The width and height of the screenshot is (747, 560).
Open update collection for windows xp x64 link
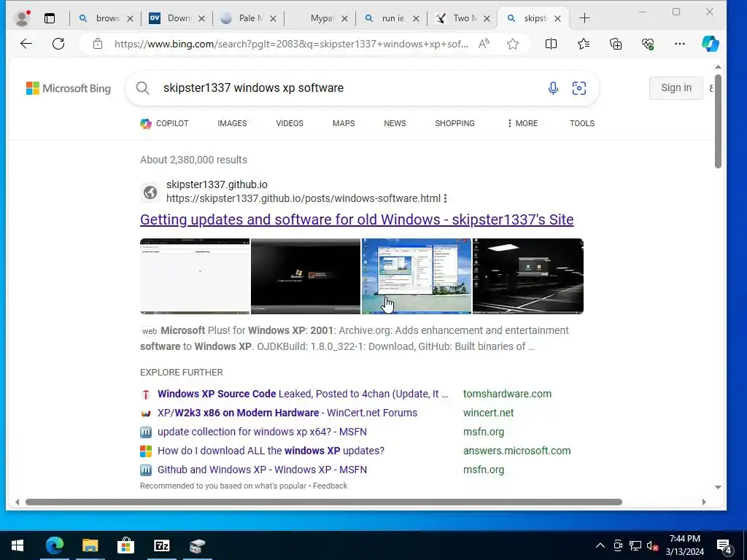262,432
